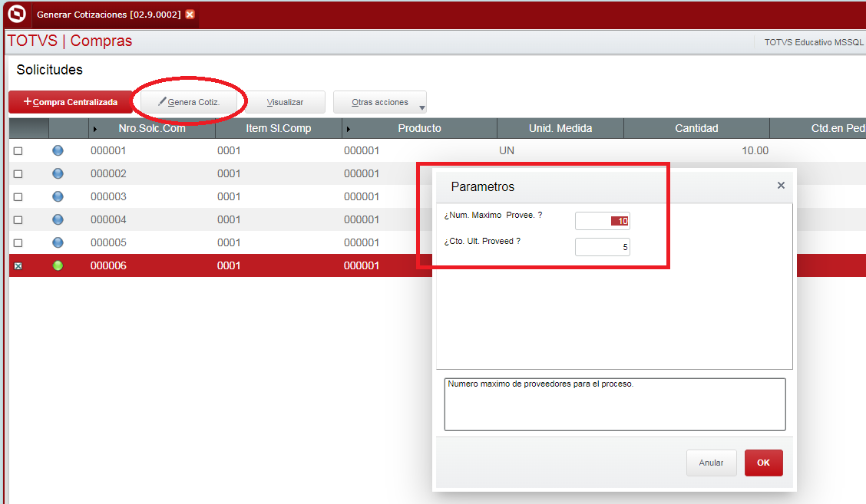Click the Nro.Solc.Com column header
This screenshot has width=866, height=504.
pyautogui.click(x=152, y=128)
